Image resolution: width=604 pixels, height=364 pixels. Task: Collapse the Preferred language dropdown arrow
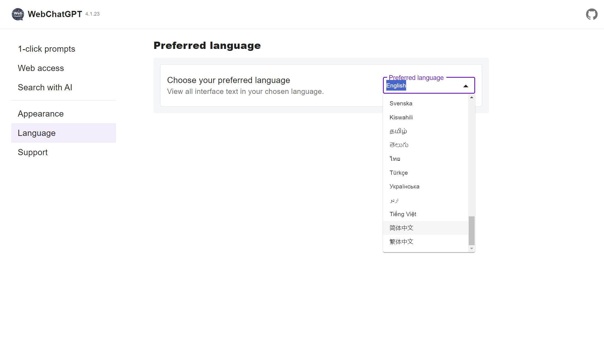tap(466, 86)
